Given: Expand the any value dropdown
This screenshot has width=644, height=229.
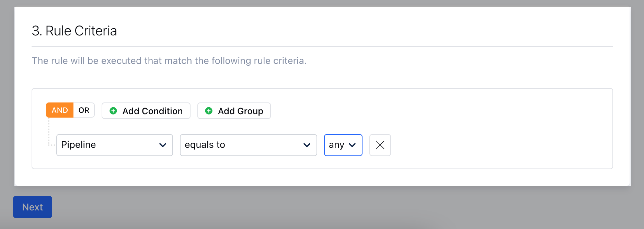Looking at the screenshot, I should pos(343,145).
